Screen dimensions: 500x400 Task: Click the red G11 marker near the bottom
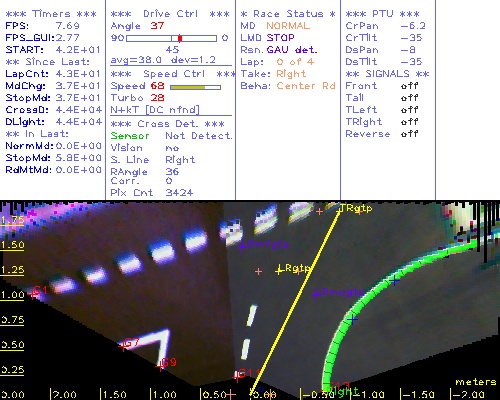click(237, 377)
